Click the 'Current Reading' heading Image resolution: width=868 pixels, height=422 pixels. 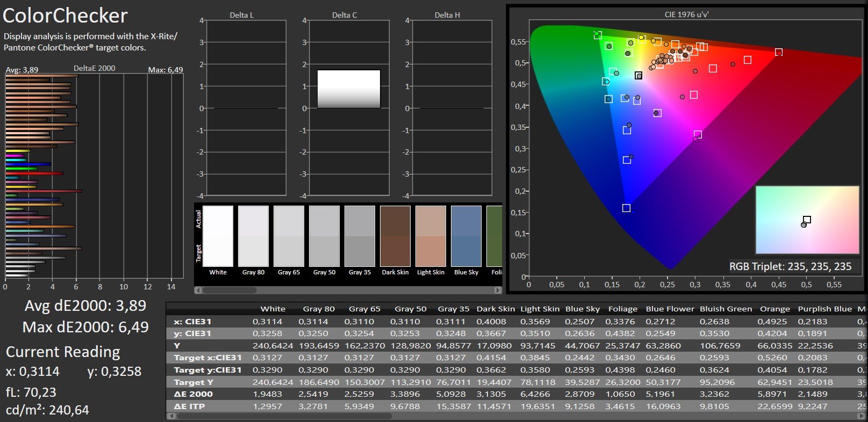pos(63,352)
